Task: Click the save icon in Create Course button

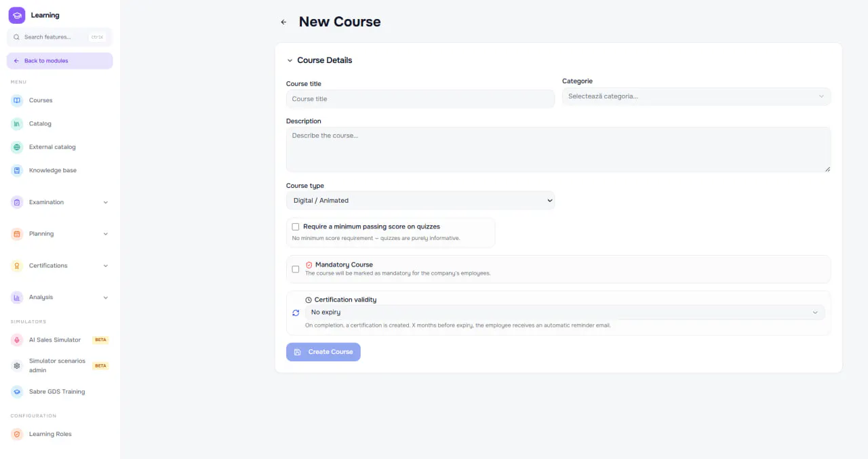Action: click(298, 352)
